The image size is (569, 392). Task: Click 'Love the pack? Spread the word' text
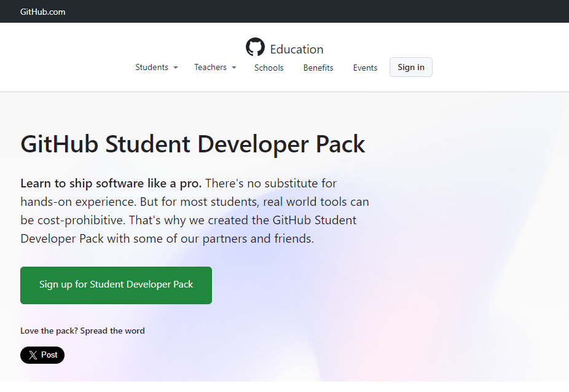click(82, 331)
